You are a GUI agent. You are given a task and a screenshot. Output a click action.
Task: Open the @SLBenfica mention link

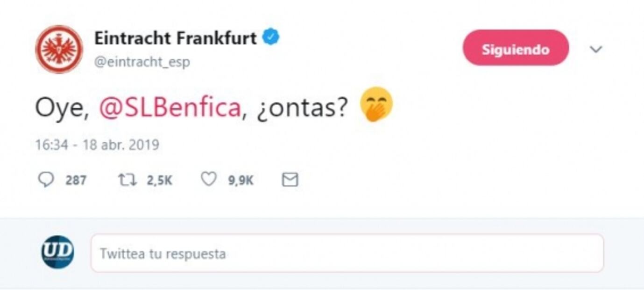click(170, 108)
